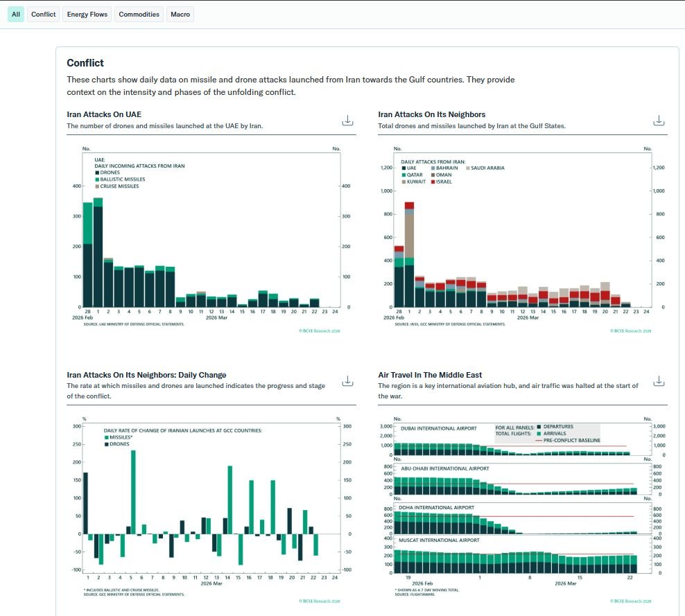The width and height of the screenshot is (685, 616).
Task: Switch to the Conflict filter tab
Action: click(43, 14)
